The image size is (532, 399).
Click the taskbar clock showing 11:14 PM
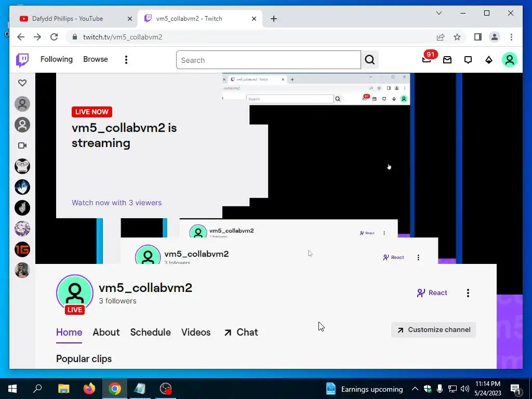[x=487, y=389]
